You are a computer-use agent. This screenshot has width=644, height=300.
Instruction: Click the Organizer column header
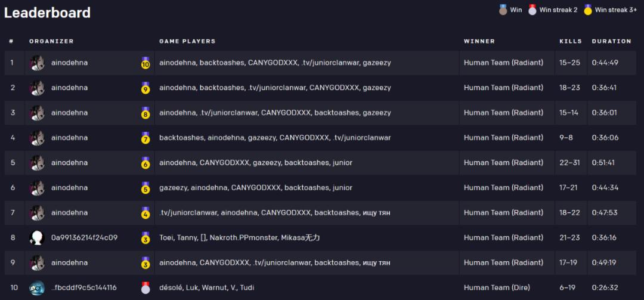(51, 41)
